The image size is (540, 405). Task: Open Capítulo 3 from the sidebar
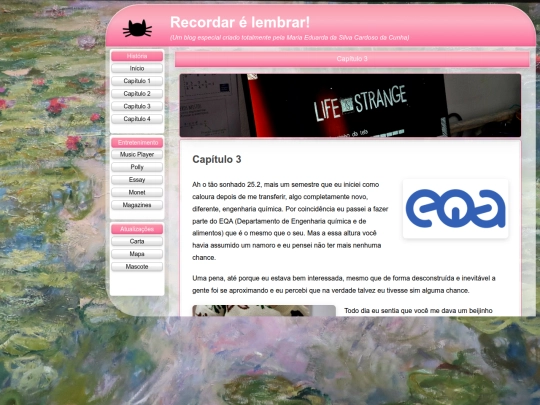(x=137, y=106)
